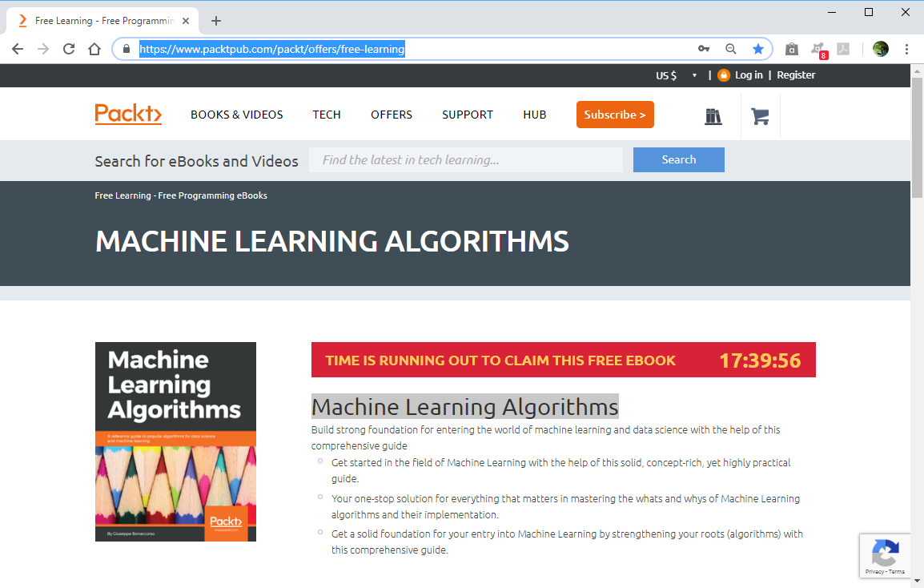
Task: Click the 'Build strong foundation' description paragraph
Action: (546, 437)
